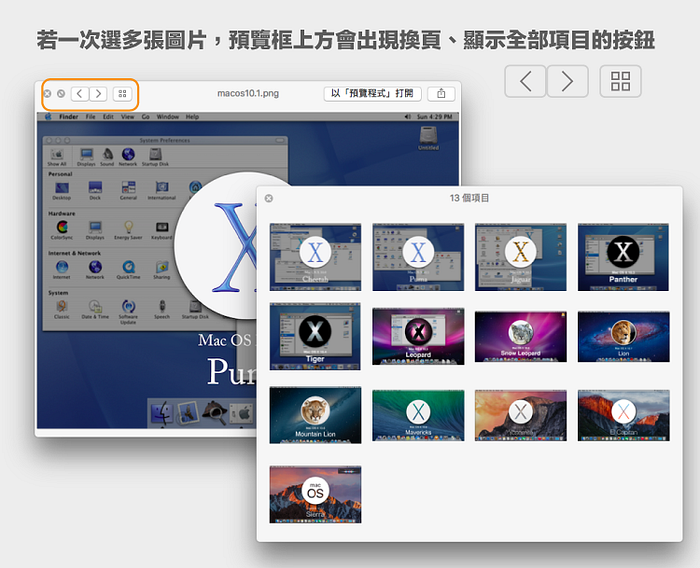700x568 pixels.
Task: Open the Date & Time preference pane
Action: click(x=95, y=309)
